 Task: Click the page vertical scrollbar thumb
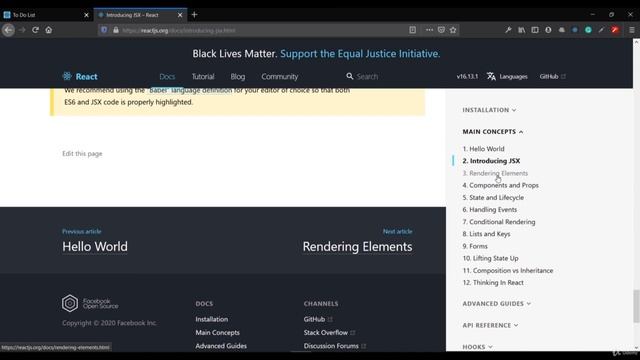click(636, 306)
